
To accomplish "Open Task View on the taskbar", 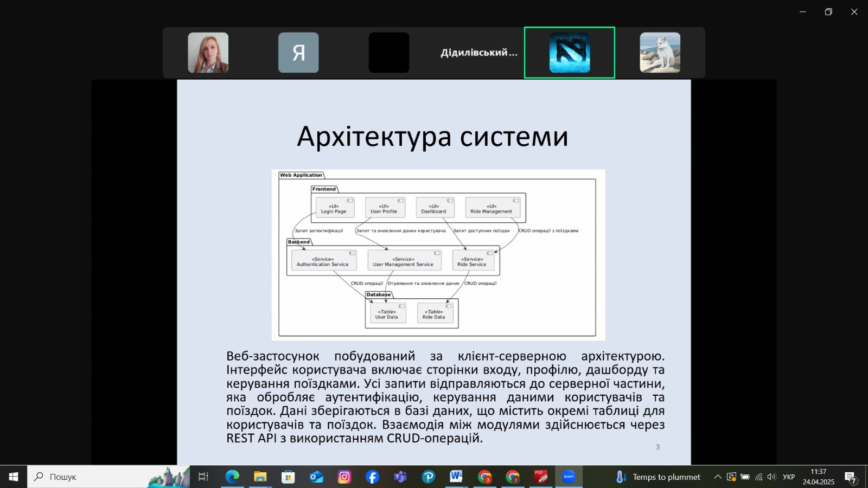I will tap(203, 477).
